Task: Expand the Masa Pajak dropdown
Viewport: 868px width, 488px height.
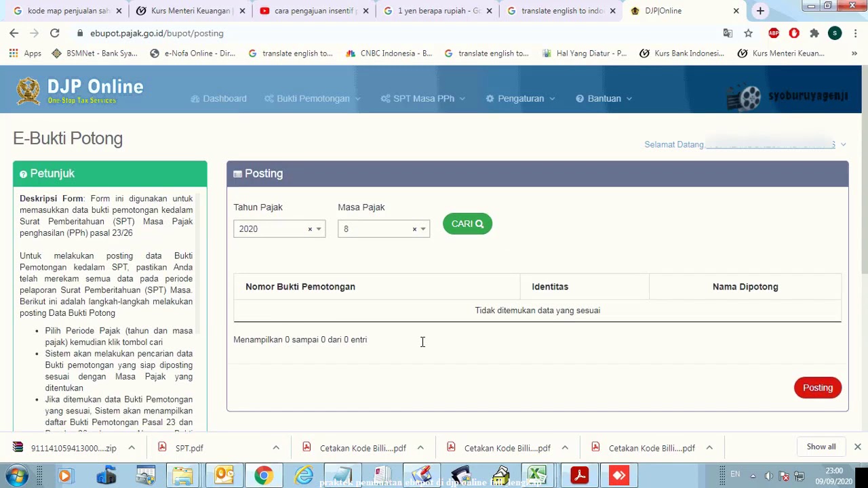Action: click(x=423, y=229)
